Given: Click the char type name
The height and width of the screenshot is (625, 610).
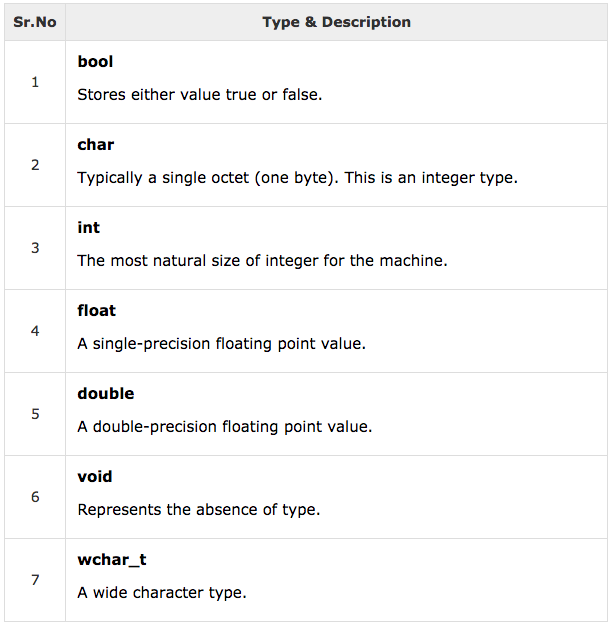Looking at the screenshot, I should point(96,145).
